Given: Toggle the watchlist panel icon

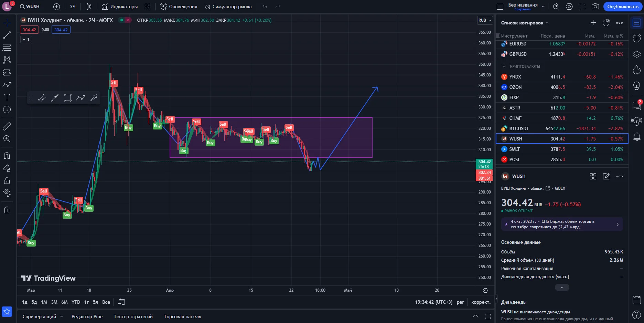Looking at the screenshot, I should [x=637, y=23].
